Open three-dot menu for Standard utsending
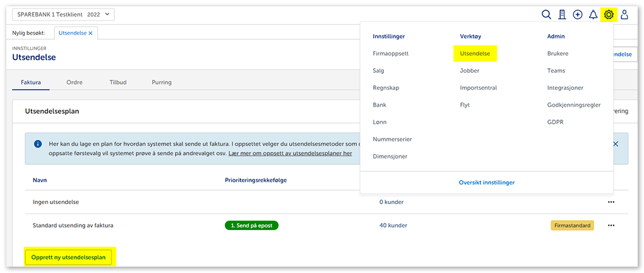The height and width of the screenshot is (273, 644). point(611,225)
